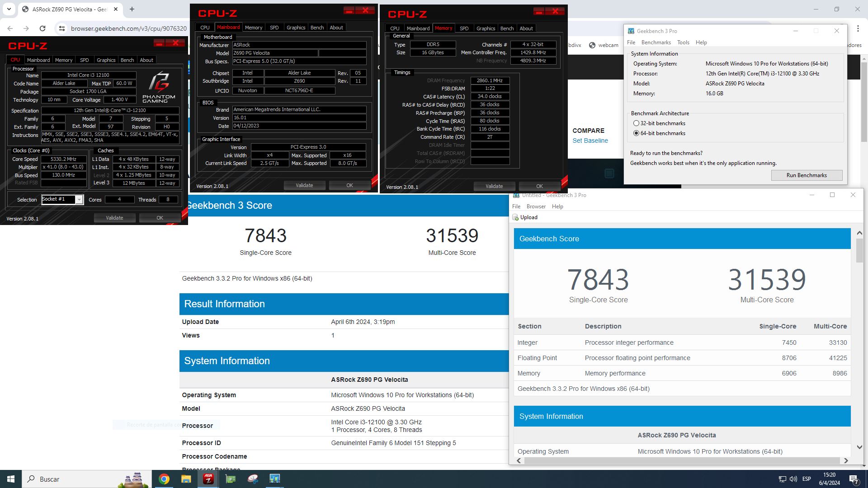Screen dimensions: 868x488
Task: Open the Benchmarks menu in Geekbench 3 Pro
Action: tap(656, 42)
